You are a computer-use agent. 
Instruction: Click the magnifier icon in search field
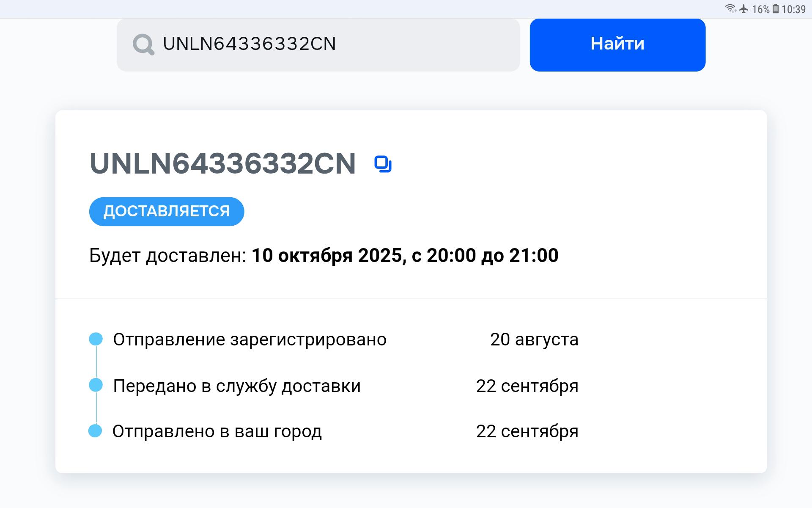[143, 44]
